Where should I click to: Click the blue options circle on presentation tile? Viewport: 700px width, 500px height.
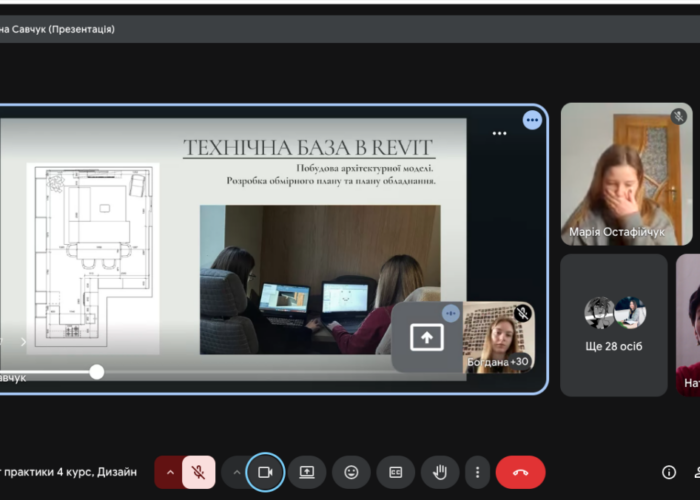(x=532, y=120)
